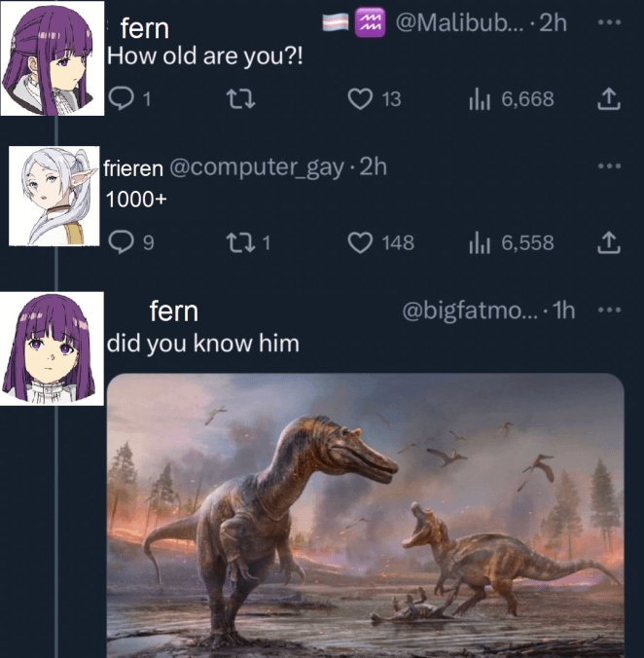Open more options on the @Malibub tweet
The height and width of the screenshot is (658, 644).
coord(609,22)
